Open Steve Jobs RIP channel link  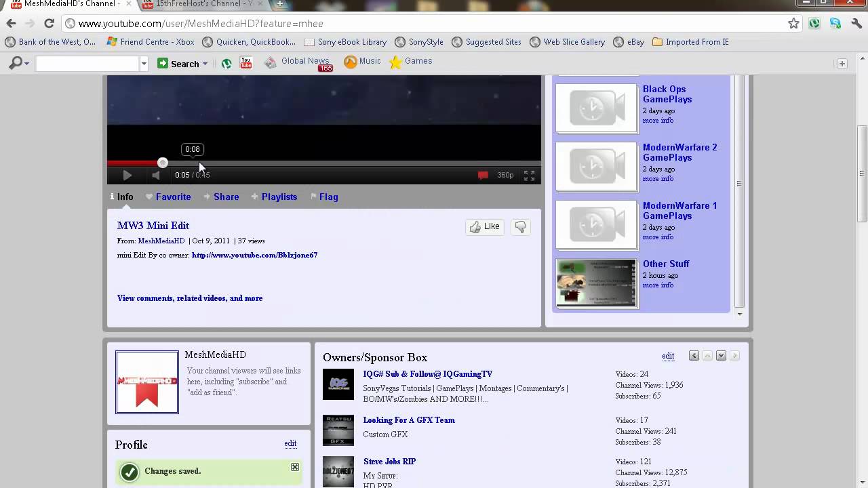[389, 462]
